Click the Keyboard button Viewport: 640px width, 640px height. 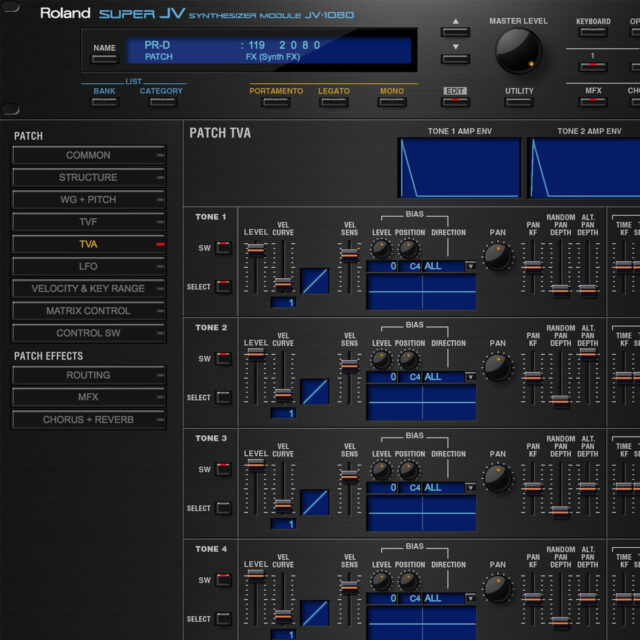click(x=593, y=32)
